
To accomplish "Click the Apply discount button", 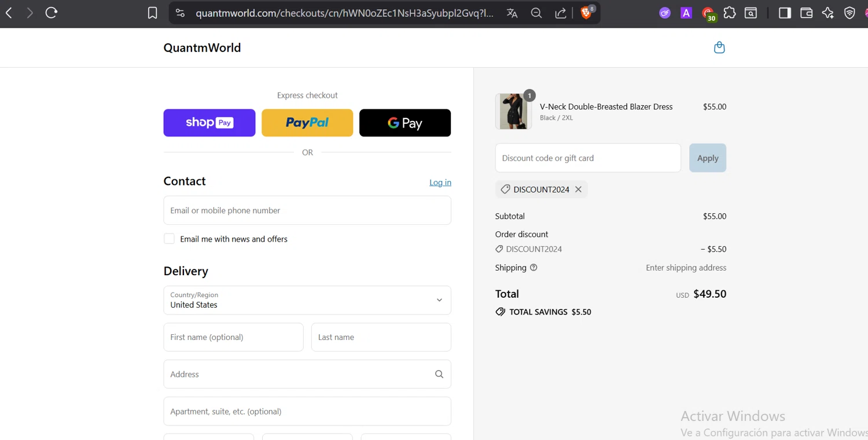I will (708, 158).
